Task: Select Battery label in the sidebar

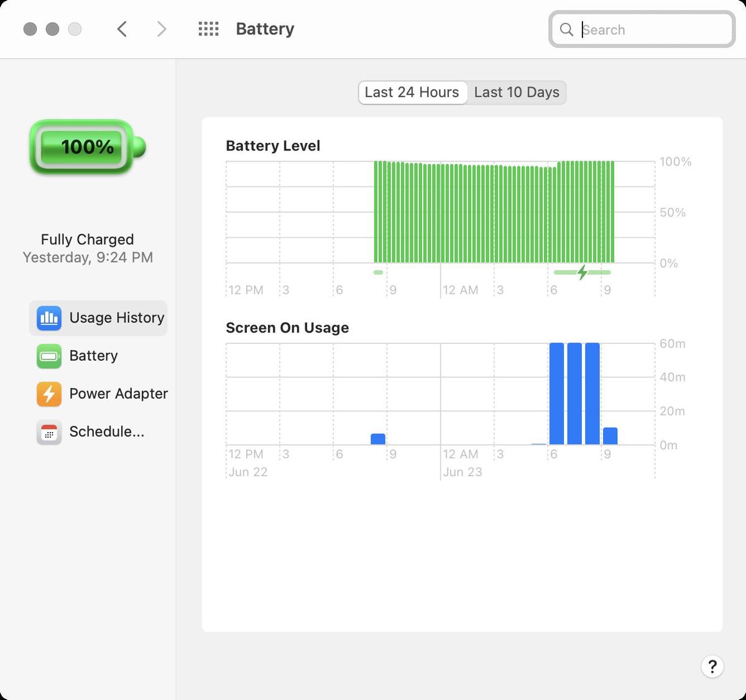Action: 93,356
